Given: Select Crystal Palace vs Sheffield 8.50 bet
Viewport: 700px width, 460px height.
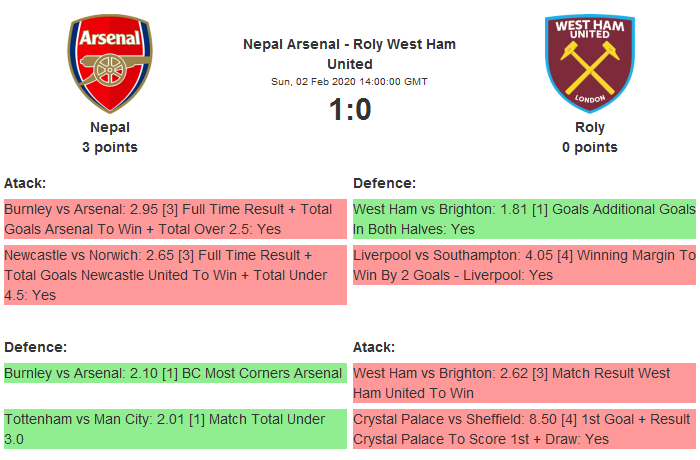Looking at the screenshot, I should [523, 428].
